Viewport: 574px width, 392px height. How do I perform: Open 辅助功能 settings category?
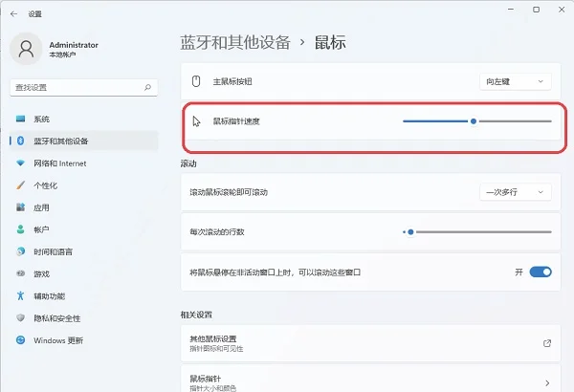coord(84,295)
